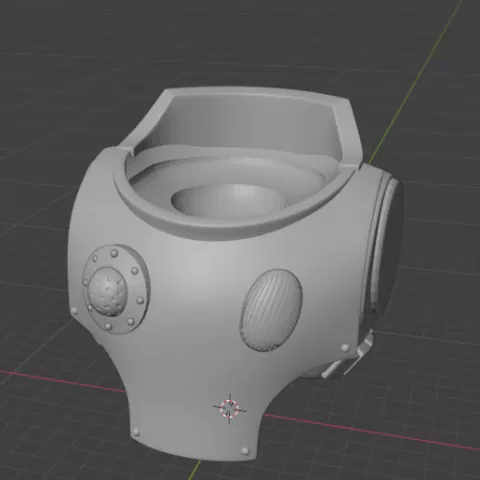Click the rivet on the model's far left edge
The image size is (480, 480).
pyautogui.click(x=74, y=311)
